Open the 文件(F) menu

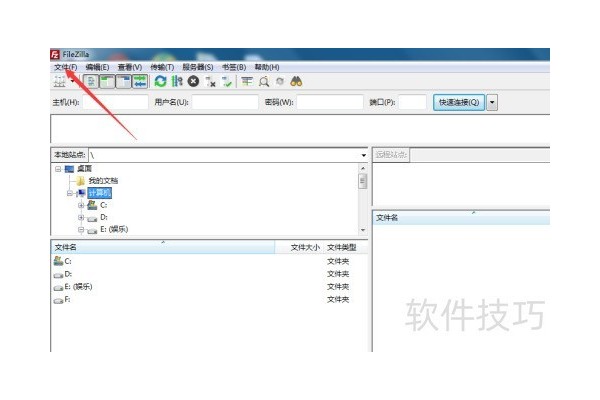pyautogui.click(x=65, y=67)
